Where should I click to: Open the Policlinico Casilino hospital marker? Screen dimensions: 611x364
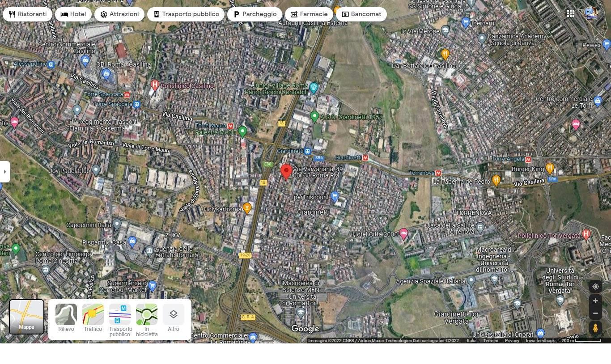click(x=155, y=85)
